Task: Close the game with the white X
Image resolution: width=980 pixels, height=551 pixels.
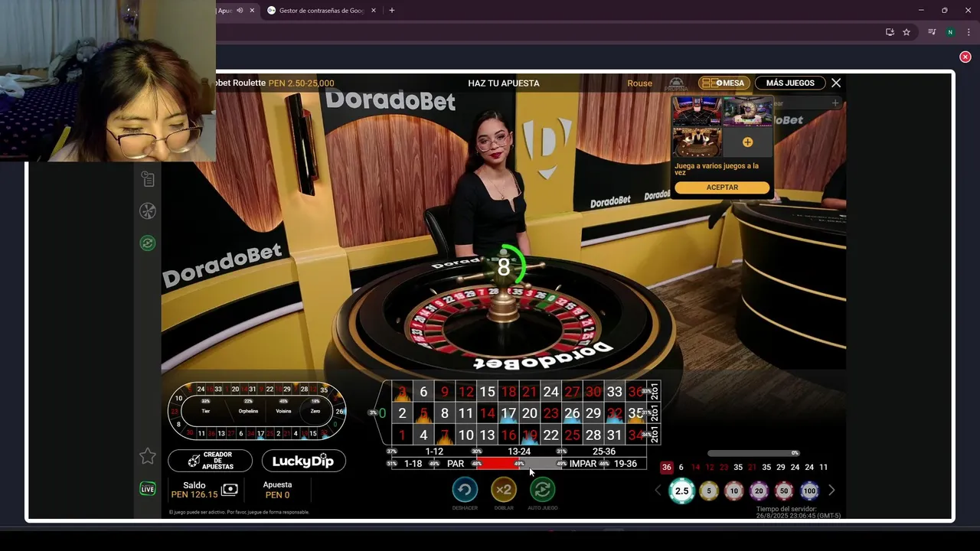Action: click(836, 83)
